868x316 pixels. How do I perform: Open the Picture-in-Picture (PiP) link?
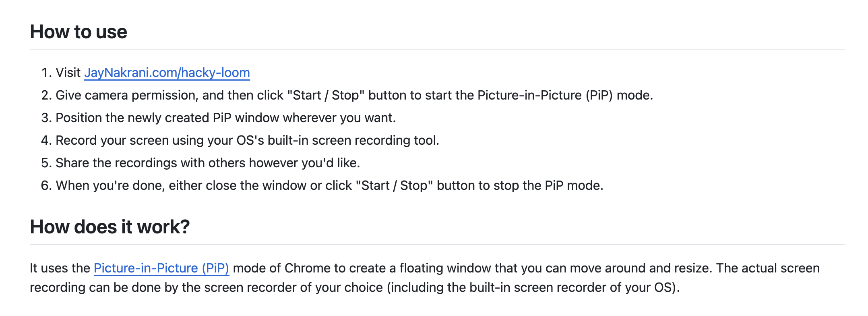click(x=161, y=268)
